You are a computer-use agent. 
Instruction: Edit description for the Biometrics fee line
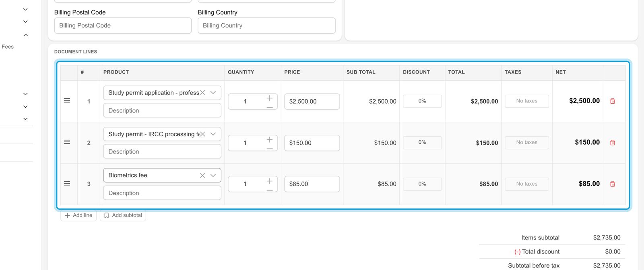[162, 193]
